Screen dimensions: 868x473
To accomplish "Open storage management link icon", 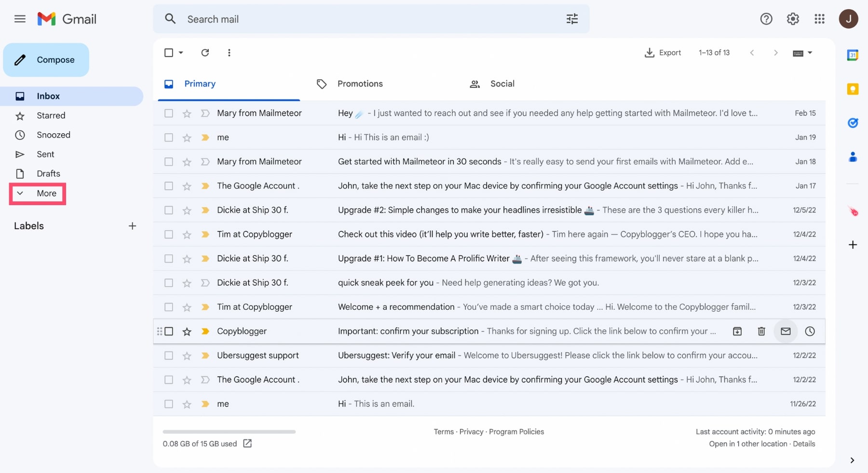I will 247,443.
